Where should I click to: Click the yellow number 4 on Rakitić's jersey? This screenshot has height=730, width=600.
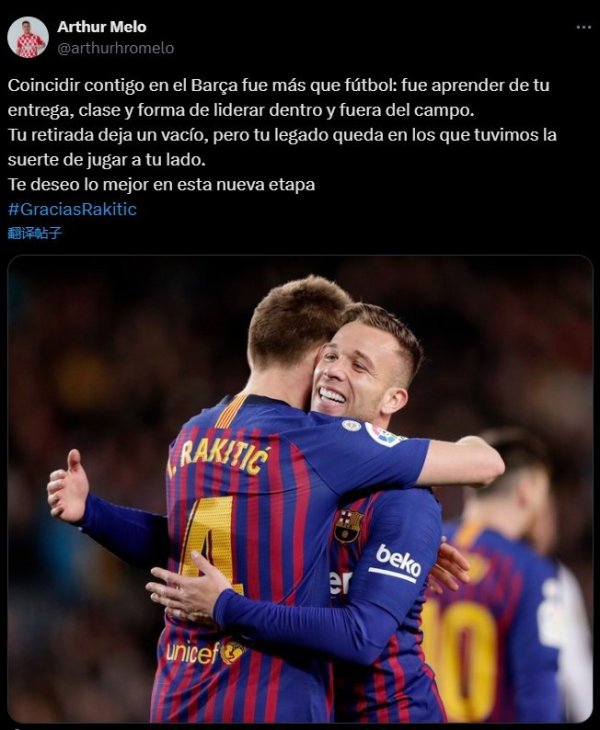209,544
